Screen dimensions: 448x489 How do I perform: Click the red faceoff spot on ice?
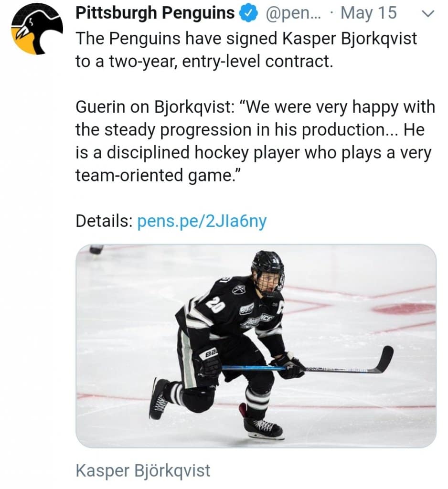tap(404, 309)
